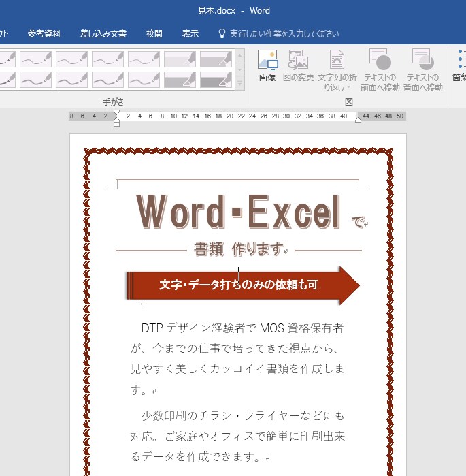Click the first line indent marker on the ruler
The image size is (466, 476).
pos(116,112)
